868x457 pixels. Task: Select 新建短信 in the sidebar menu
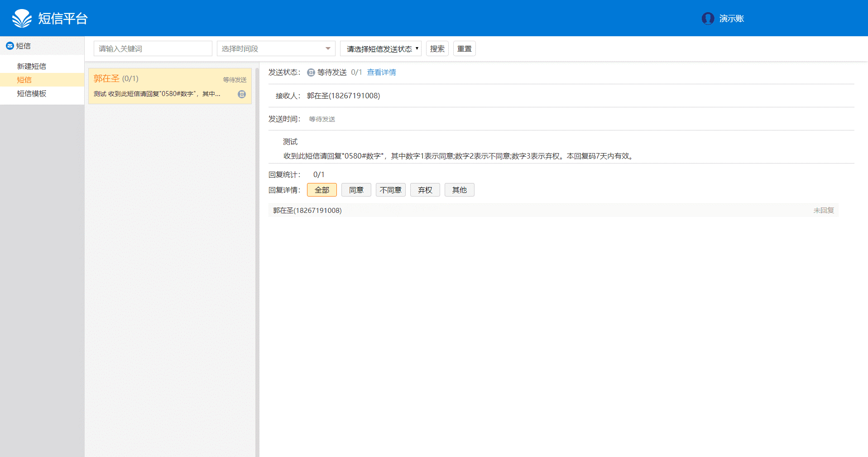pos(31,66)
